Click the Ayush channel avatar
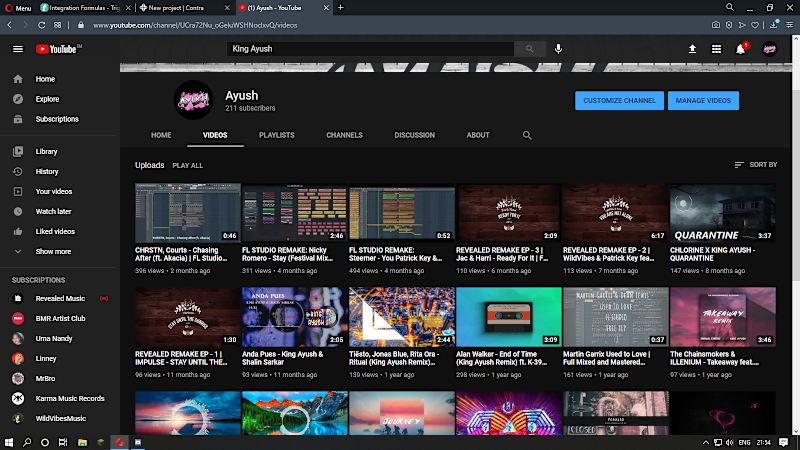 [193, 100]
